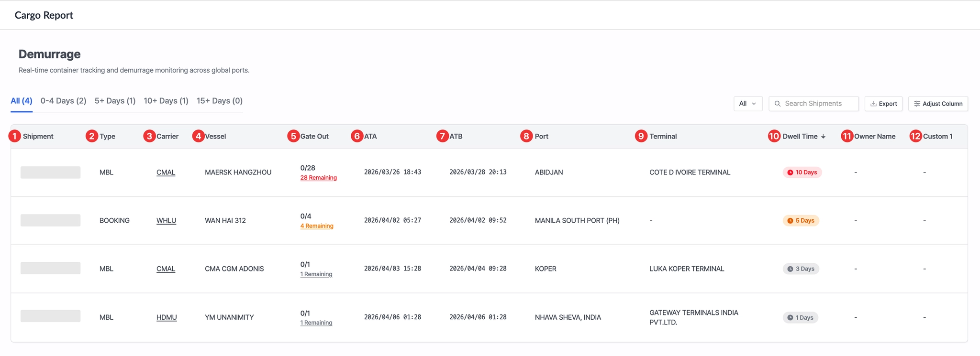Open the 28 Remaining link
980x356 pixels.
[x=318, y=178]
